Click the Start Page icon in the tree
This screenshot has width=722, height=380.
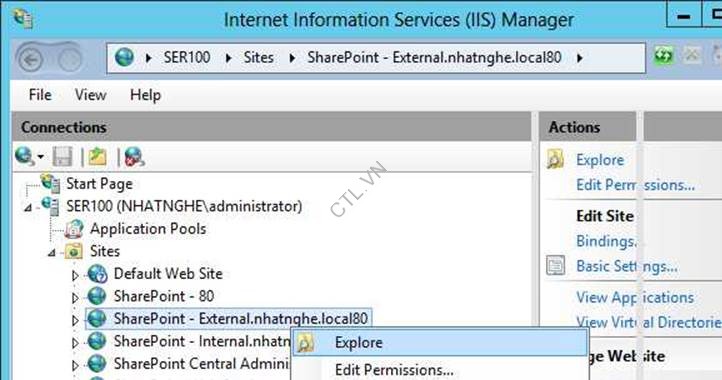[x=50, y=183]
